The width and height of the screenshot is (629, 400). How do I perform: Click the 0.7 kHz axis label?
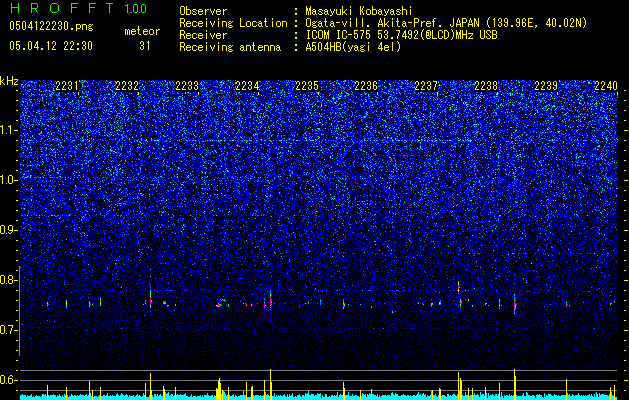click(x=9, y=330)
